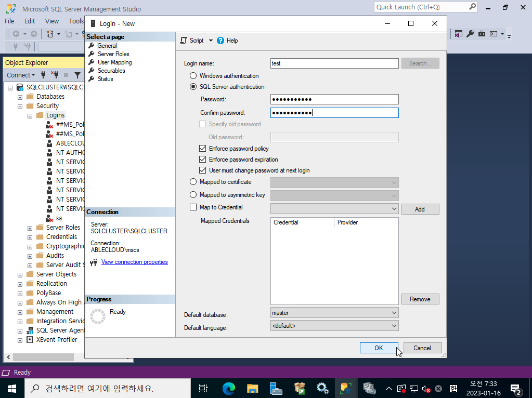Click the Filter funnel icon

point(77,75)
